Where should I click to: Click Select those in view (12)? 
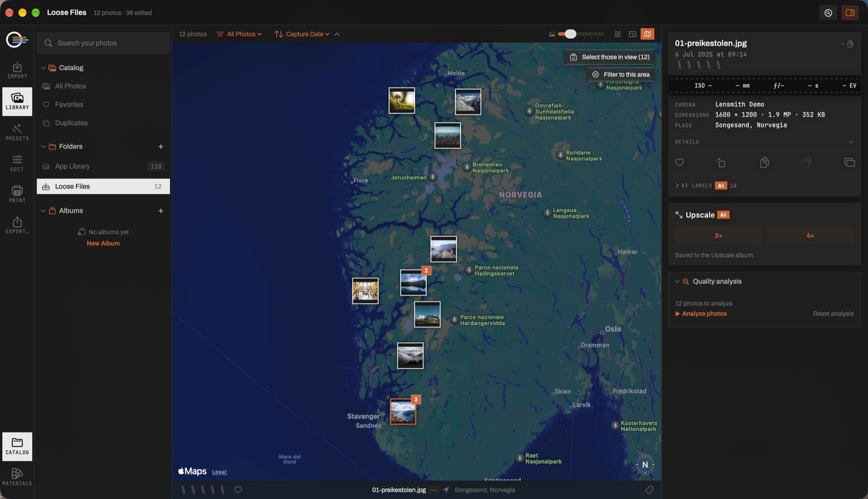pos(609,57)
